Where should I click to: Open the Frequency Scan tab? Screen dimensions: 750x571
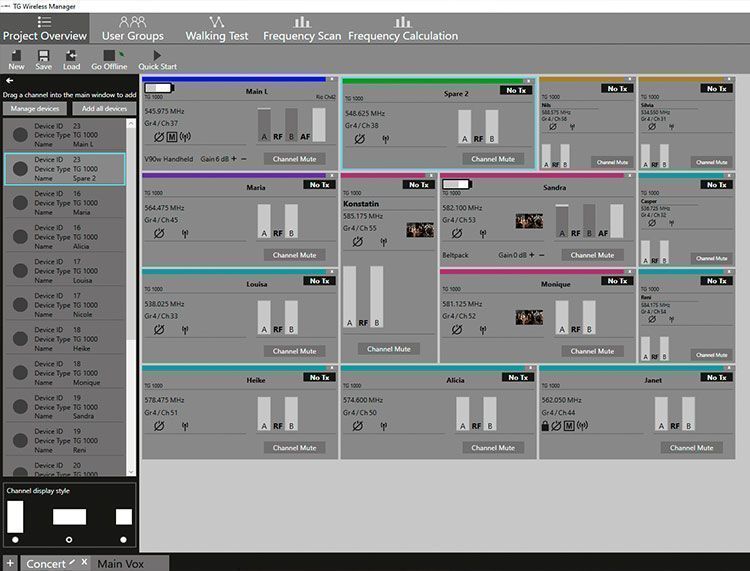[x=302, y=29]
